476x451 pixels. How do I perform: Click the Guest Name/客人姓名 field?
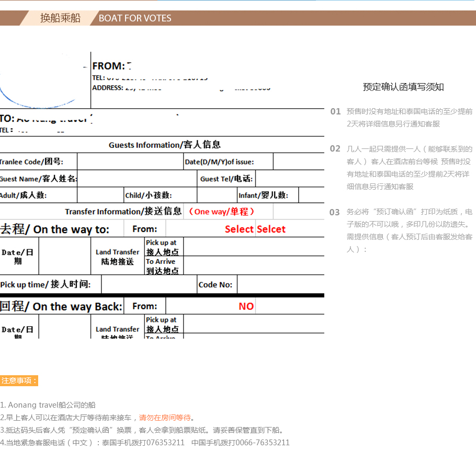[137, 178]
